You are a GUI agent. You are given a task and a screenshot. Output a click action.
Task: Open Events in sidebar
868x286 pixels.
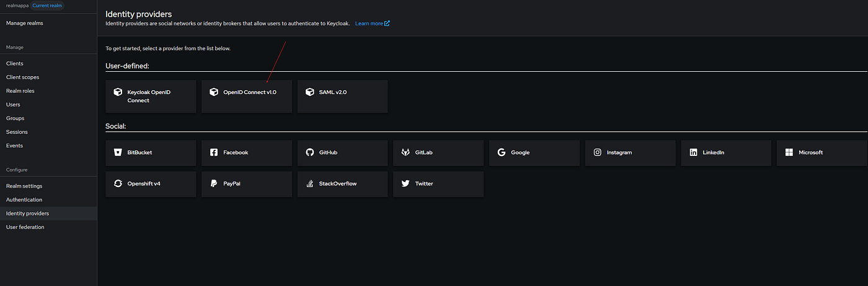pyautogui.click(x=48, y=145)
